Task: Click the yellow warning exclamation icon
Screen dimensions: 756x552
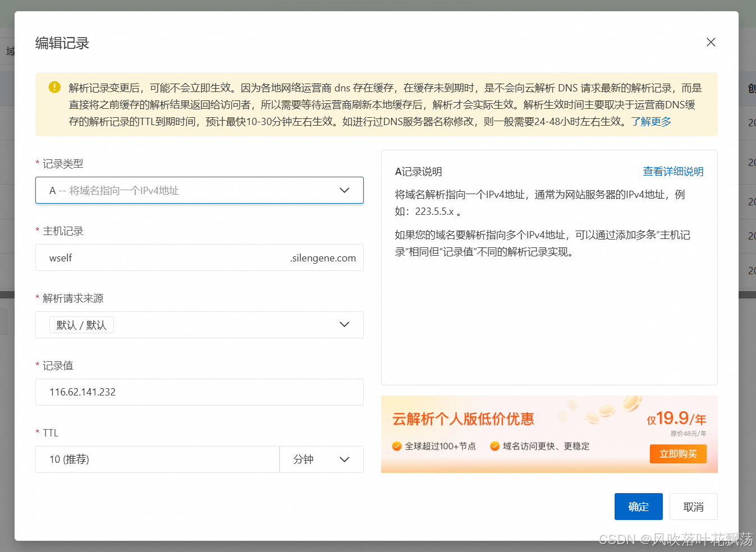Action: 54,88
